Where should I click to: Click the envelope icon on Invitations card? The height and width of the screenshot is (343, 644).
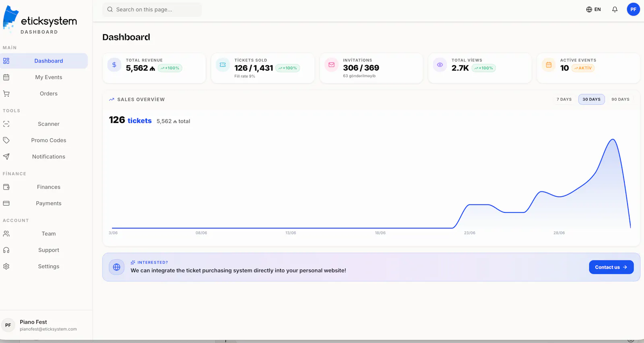click(x=331, y=64)
